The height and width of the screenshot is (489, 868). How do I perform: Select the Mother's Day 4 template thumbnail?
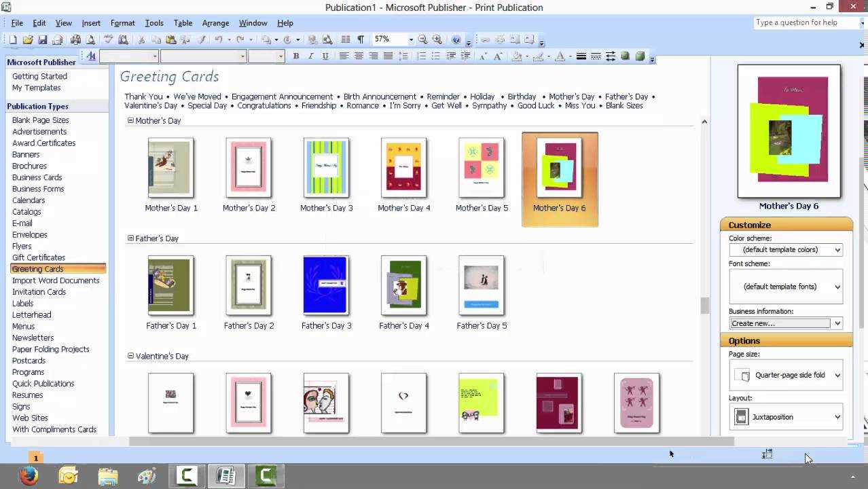404,168
